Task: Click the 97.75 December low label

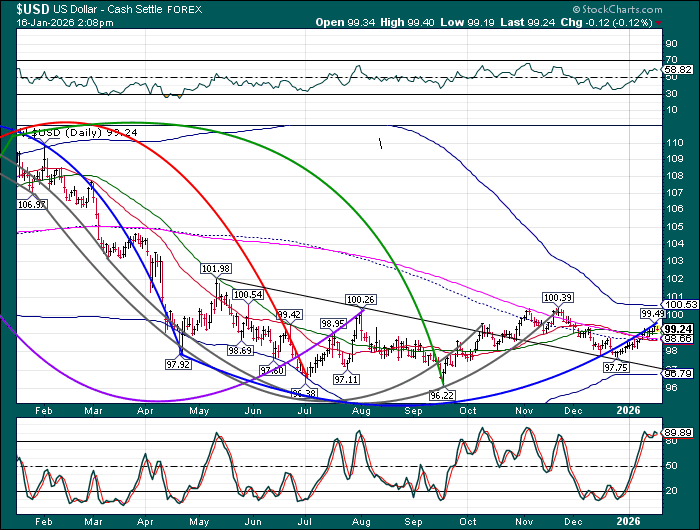Action: click(617, 368)
